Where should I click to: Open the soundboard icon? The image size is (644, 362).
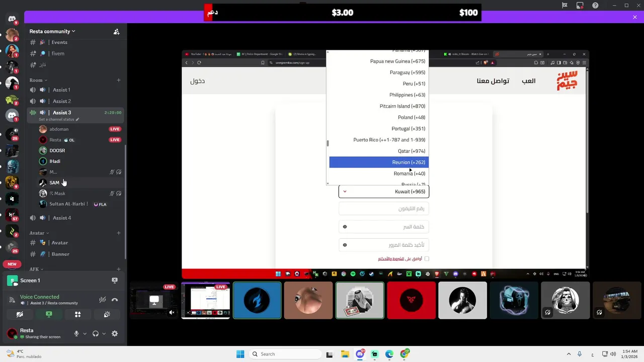coord(107,314)
